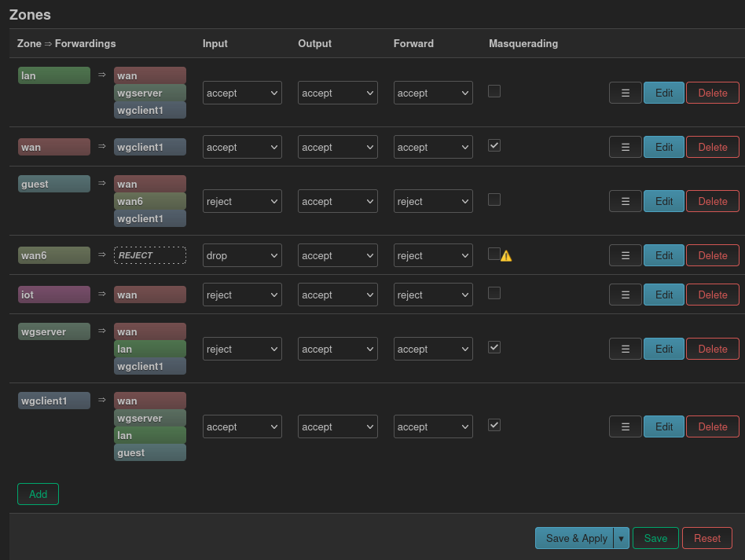
Task: Click the reorder handle icon for wgserver zone
Action: (626, 349)
